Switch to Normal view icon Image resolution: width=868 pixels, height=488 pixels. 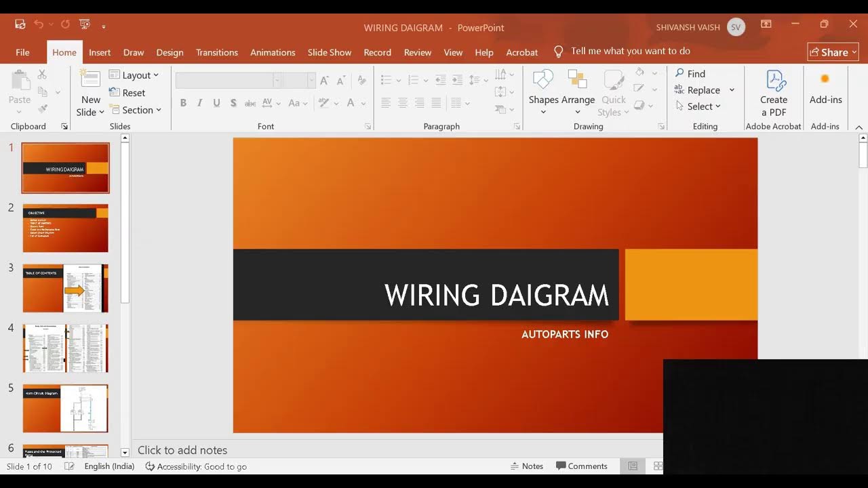[x=633, y=466]
